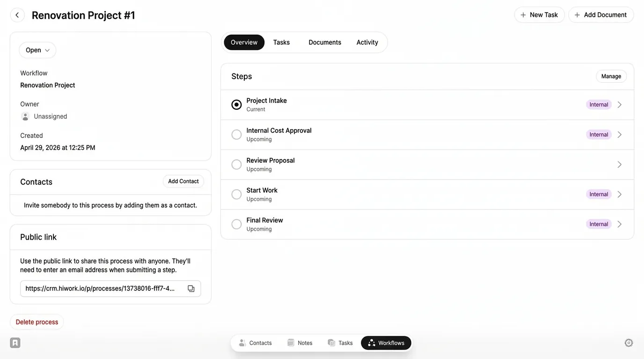The height and width of the screenshot is (359, 644).
Task: Go to Workflows in bottom navigation
Action: (x=386, y=343)
